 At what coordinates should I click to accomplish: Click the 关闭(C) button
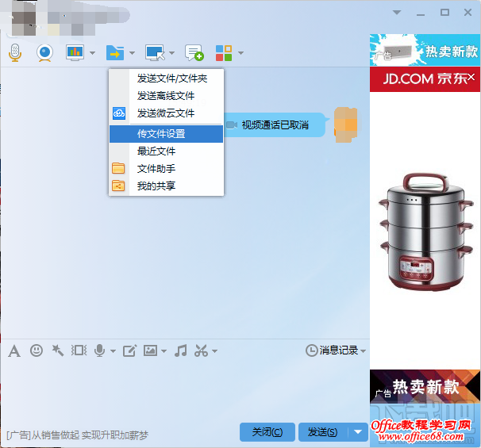[x=267, y=432]
